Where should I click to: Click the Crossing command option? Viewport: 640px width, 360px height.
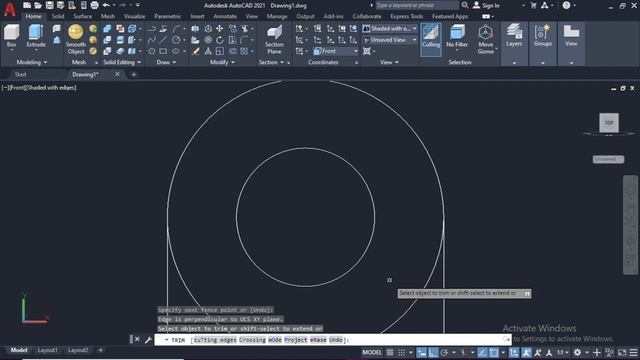(x=252, y=340)
